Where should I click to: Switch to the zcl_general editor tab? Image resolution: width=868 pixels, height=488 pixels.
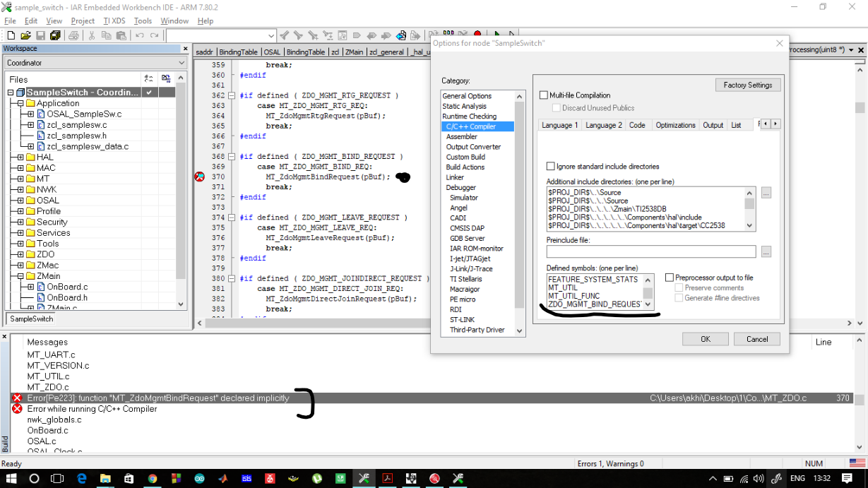[386, 52]
